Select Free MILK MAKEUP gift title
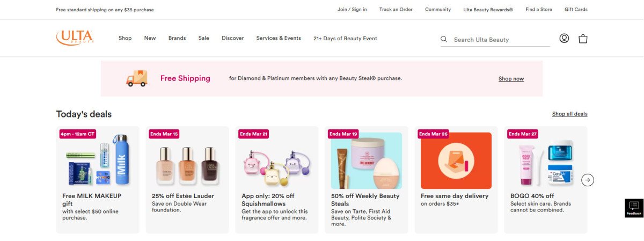The width and height of the screenshot is (644, 241). pos(92,200)
